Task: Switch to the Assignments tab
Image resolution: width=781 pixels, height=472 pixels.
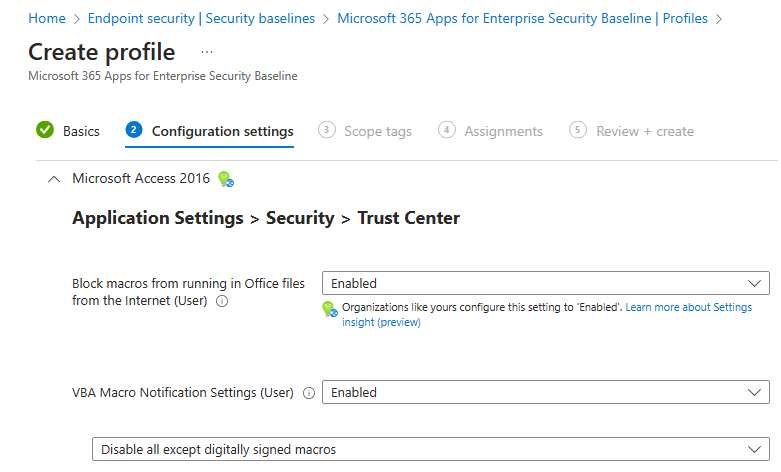Action: [503, 131]
